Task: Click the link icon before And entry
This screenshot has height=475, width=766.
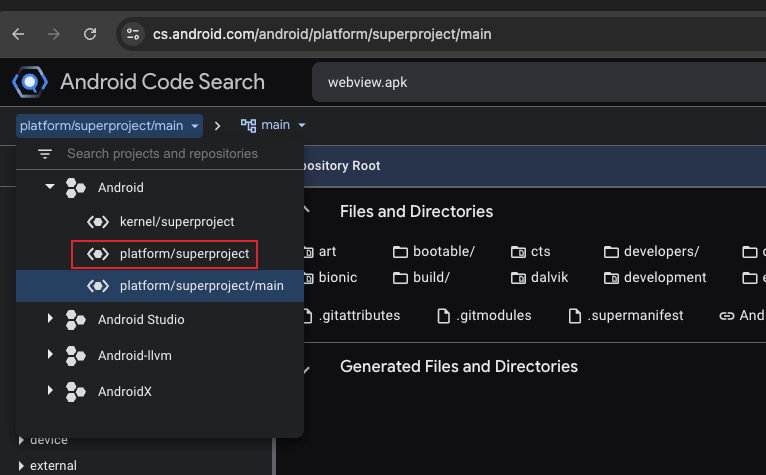Action: click(x=727, y=316)
